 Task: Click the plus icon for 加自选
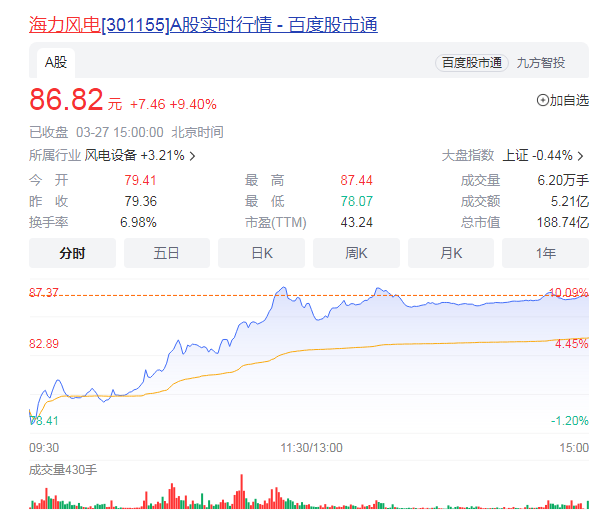point(543,100)
